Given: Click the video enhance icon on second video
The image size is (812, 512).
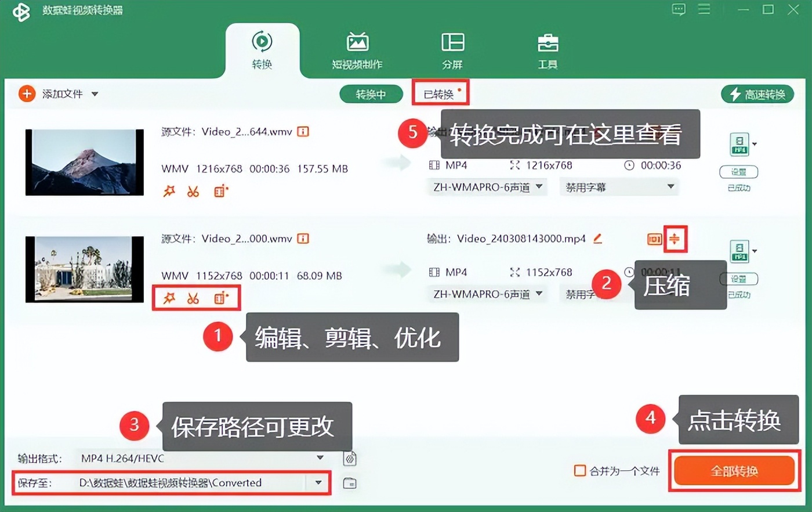Looking at the screenshot, I should pos(220,298).
